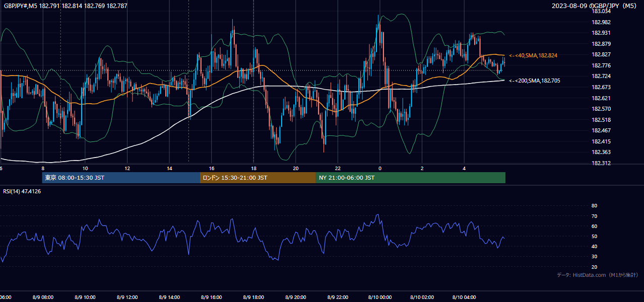The width and height of the screenshot is (644, 302).
Task: Click the 8/9 16:00 bottom date label
Action: [211, 297]
